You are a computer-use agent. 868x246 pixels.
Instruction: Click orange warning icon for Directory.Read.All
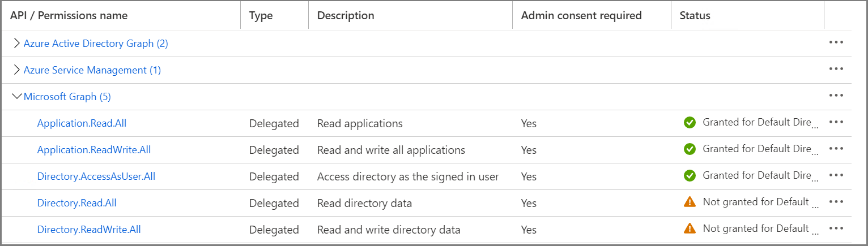[690, 202]
